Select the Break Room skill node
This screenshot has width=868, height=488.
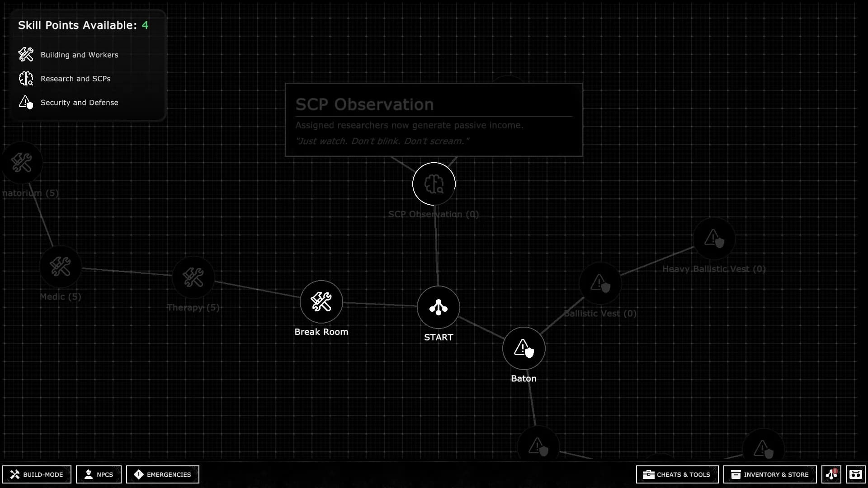321,302
